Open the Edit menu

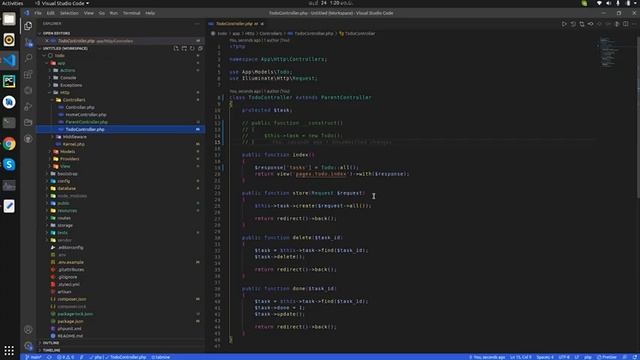50,13
